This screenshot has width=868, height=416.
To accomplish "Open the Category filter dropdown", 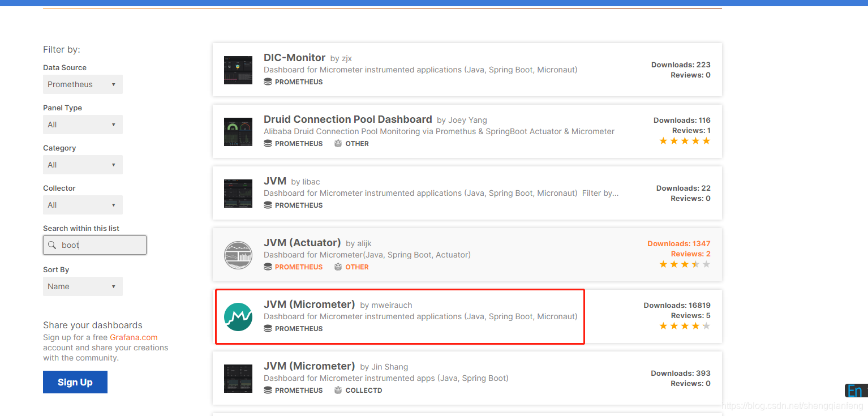I will point(83,165).
